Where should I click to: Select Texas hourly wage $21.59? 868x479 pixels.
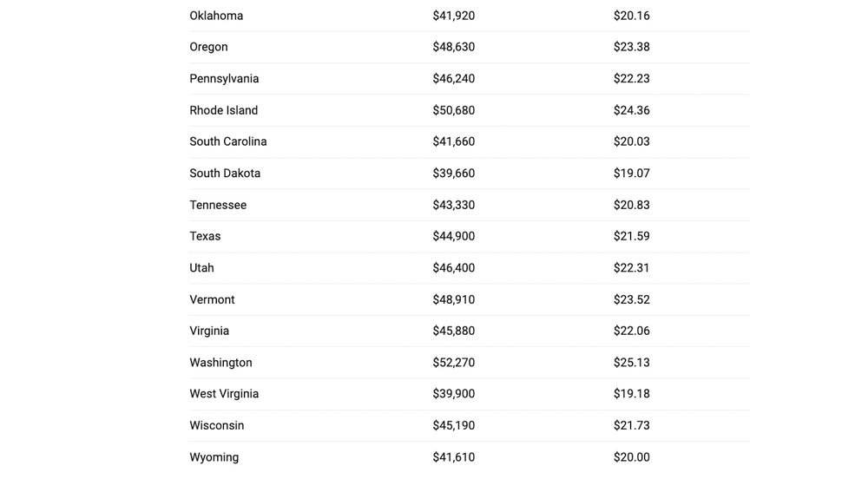[x=631, y=236]
